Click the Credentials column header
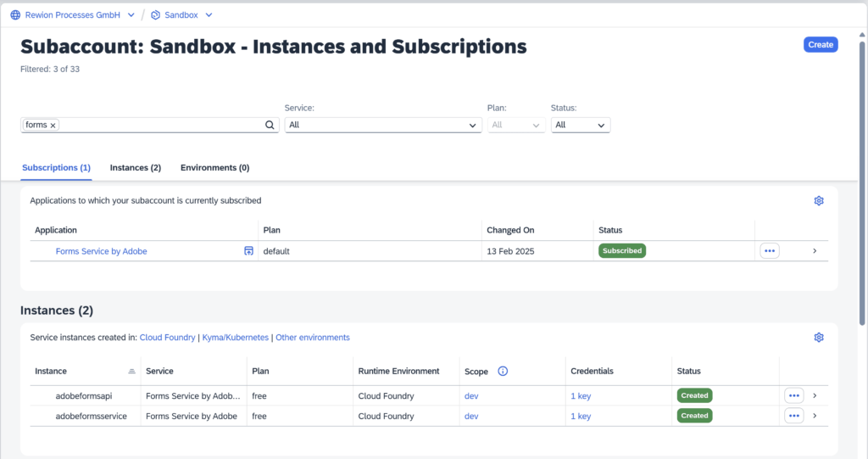 point(592,372)
